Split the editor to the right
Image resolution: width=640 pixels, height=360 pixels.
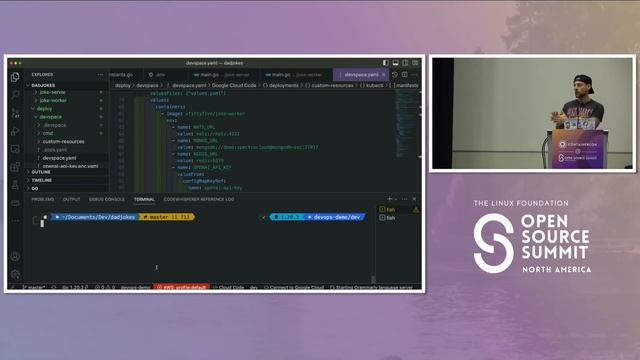[404, 75]
